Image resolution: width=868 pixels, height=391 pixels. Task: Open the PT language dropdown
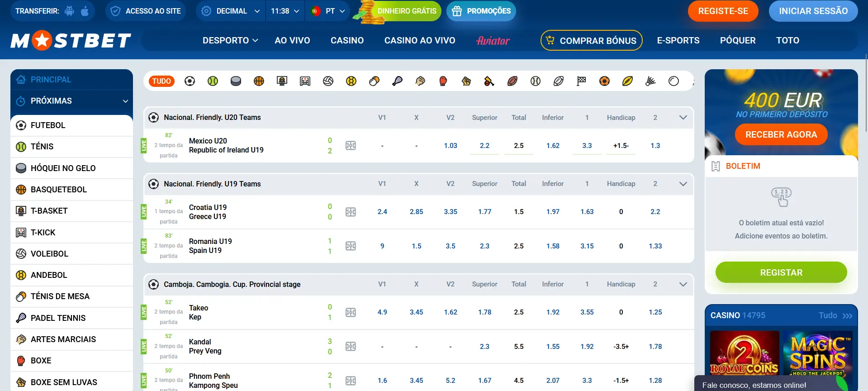click(x=328, y=11)
